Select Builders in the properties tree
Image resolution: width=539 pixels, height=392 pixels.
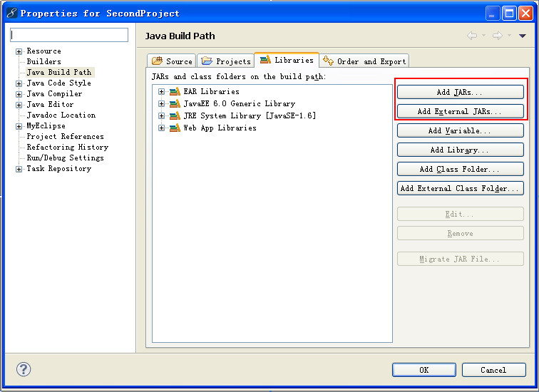(44, 61)
